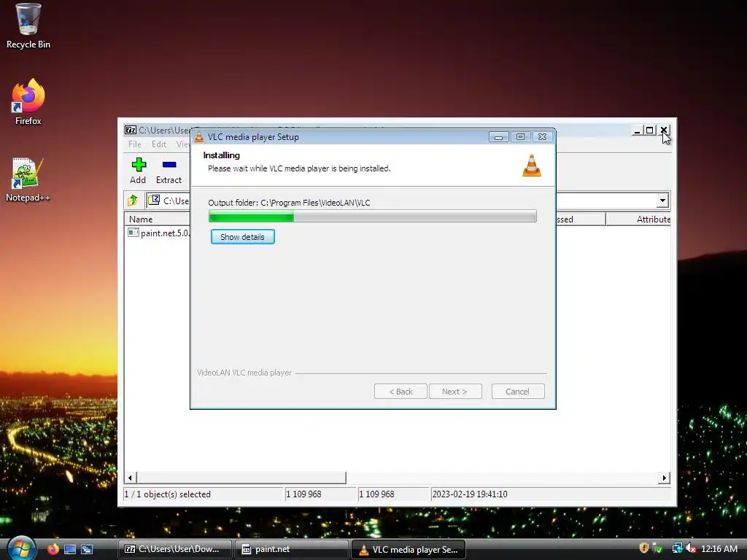Click the 7-Zip address bar folder icon

tap(154, 200)
